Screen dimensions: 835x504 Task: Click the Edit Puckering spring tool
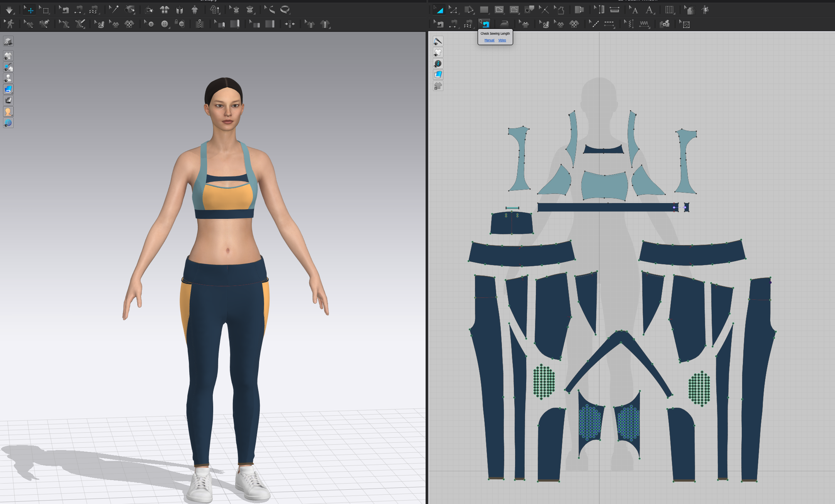(629, 24)
